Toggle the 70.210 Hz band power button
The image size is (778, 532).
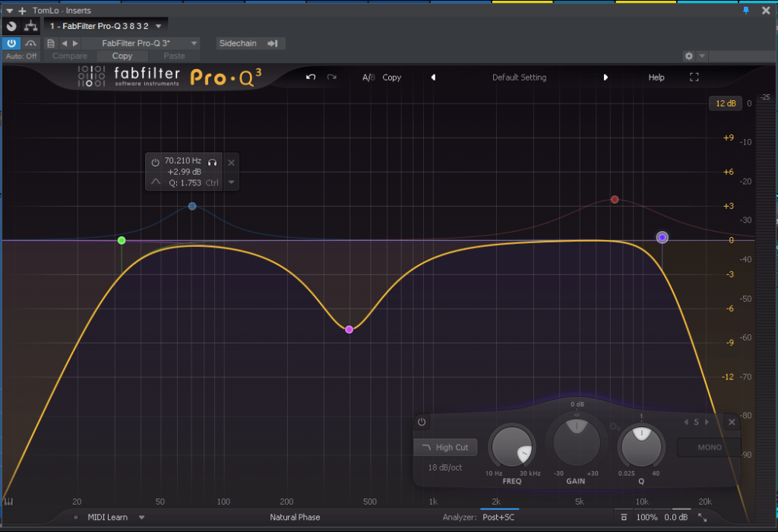[156, 162]
